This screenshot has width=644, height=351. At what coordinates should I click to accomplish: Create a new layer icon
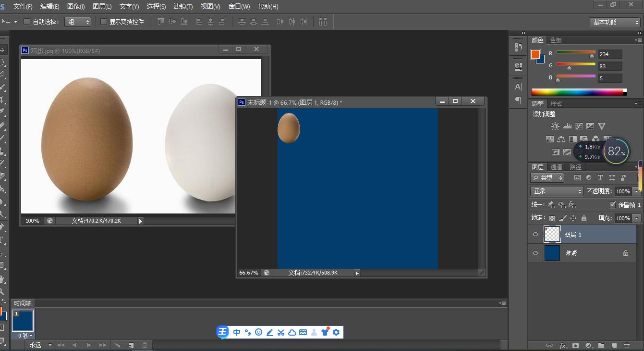(x=614, y=346)
